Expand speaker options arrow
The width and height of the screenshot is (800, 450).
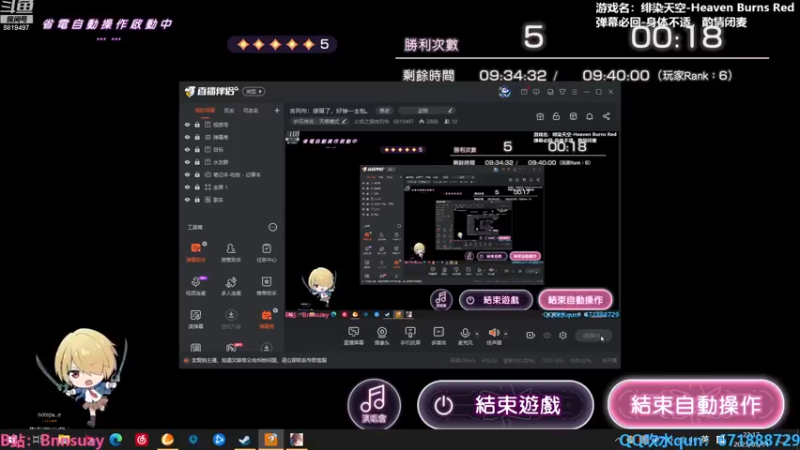coord(506,334)
